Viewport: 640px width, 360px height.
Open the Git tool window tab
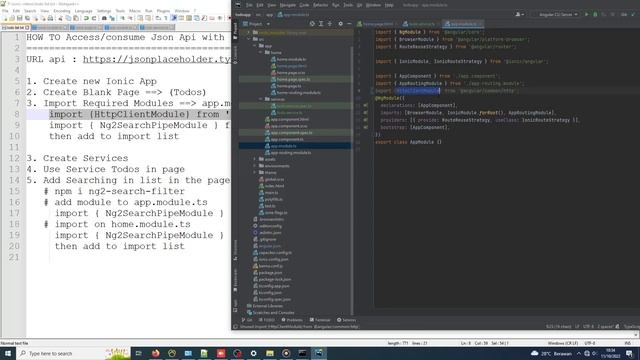247,320
